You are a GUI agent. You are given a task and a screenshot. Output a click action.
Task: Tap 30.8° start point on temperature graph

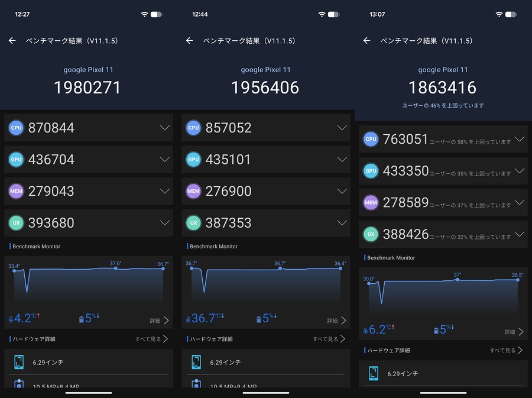coord(369,283)
